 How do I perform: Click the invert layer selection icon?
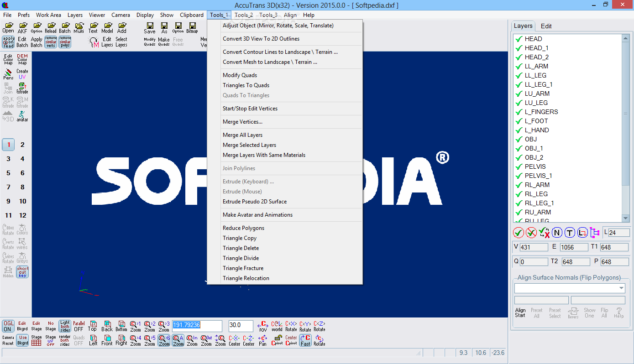(x=544, y=233)
